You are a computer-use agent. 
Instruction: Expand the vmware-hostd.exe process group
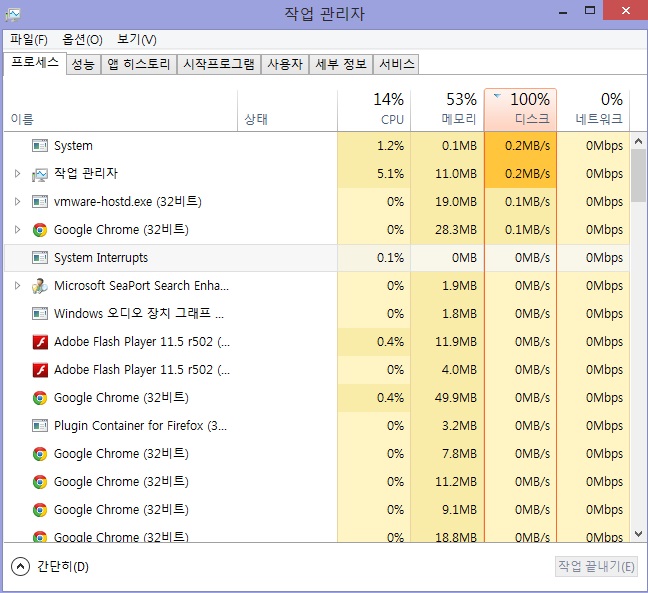click(17, 202)
